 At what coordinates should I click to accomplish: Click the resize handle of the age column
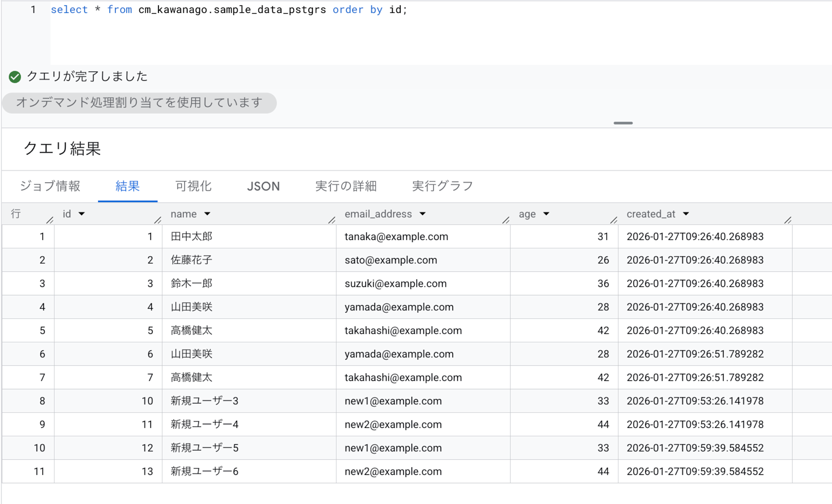coord(614,220)
